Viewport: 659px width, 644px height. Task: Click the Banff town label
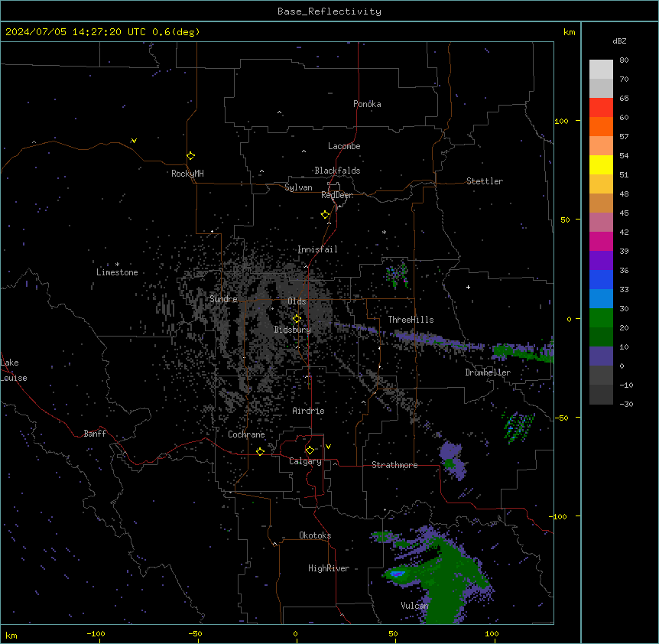95,434
